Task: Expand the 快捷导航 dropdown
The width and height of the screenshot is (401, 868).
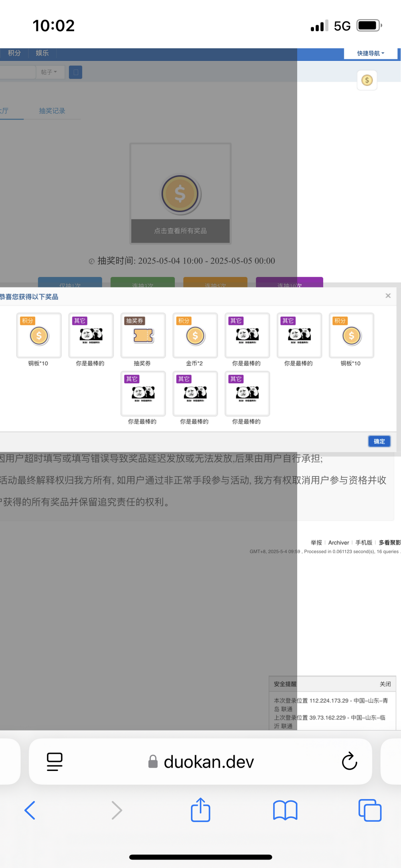Action: (371, 53)
